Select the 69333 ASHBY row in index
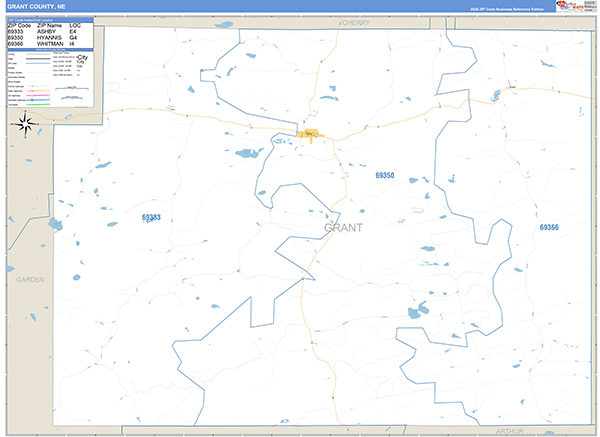Image resolution: width=600 pixels, height=437 pixels. (46, 32)
